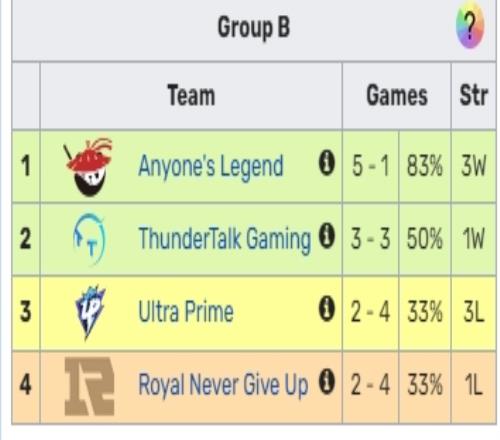Click the Games column header
The width and height of the screenshot is (500, 440).
397,96
